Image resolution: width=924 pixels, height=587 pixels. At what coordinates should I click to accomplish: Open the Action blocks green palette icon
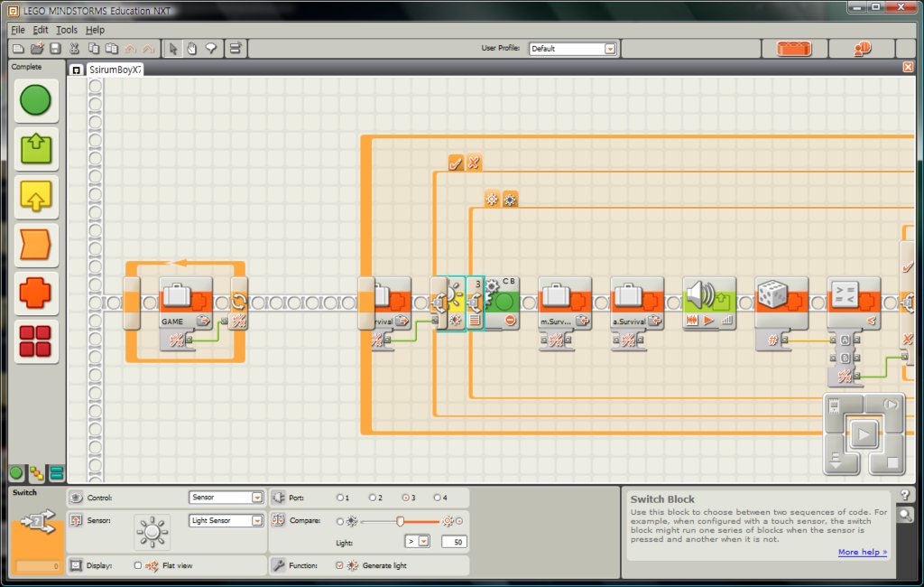pyautogui.click(x=36, y=149)
